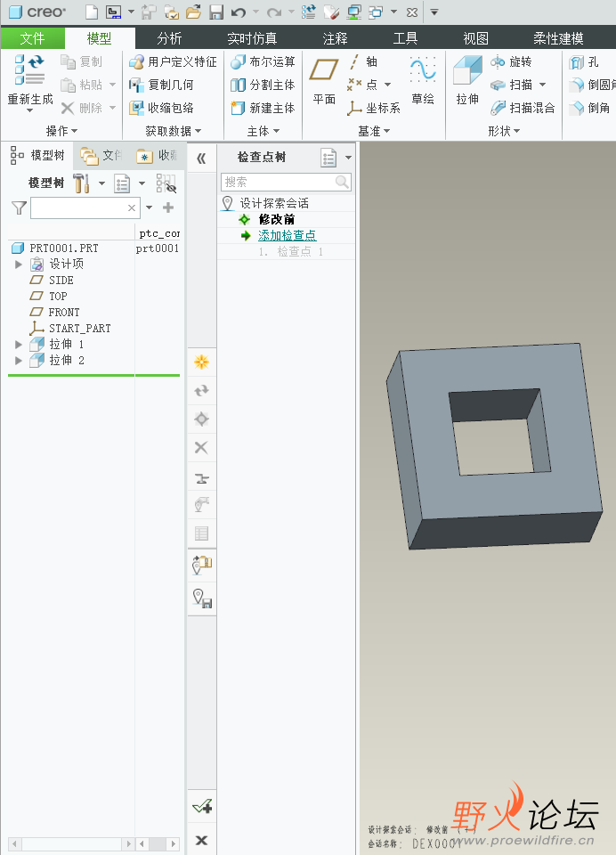Select the Hole (孔) tool
Viewport: 616px width, 855px height.
[584, 62]
